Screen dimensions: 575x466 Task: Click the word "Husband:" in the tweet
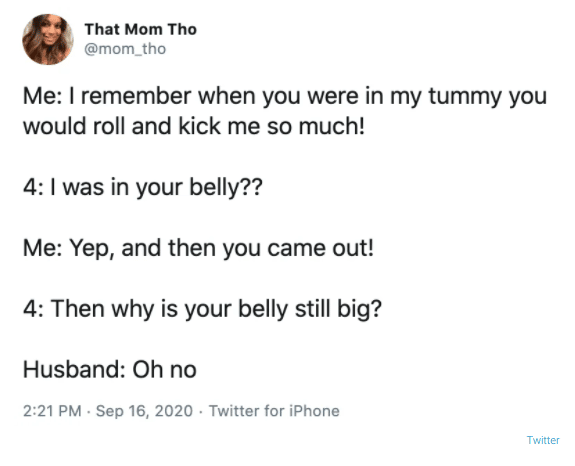(x=74, y=369)
